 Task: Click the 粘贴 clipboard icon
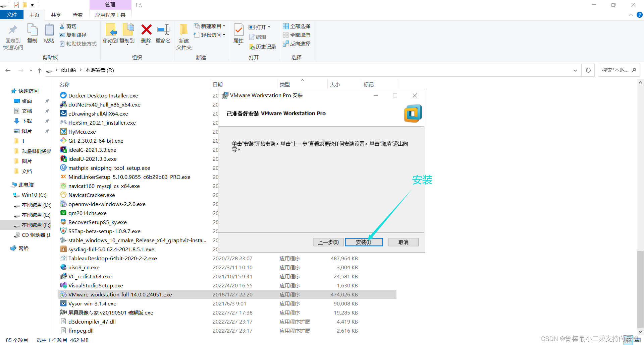(x=49, y=30)
